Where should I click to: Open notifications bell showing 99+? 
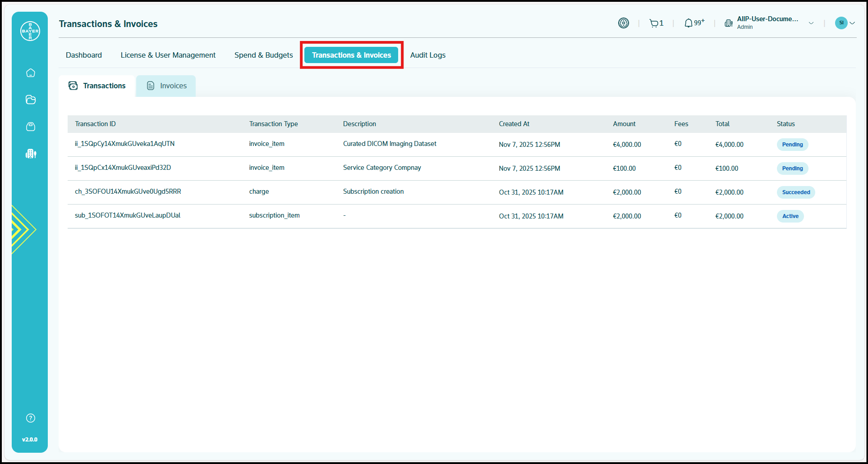coord(693,23)
